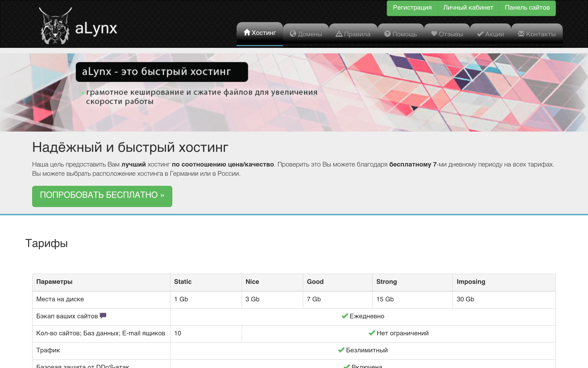Click the checkmark icon beside Акции
Screen dimensions: 588x368
480,34
